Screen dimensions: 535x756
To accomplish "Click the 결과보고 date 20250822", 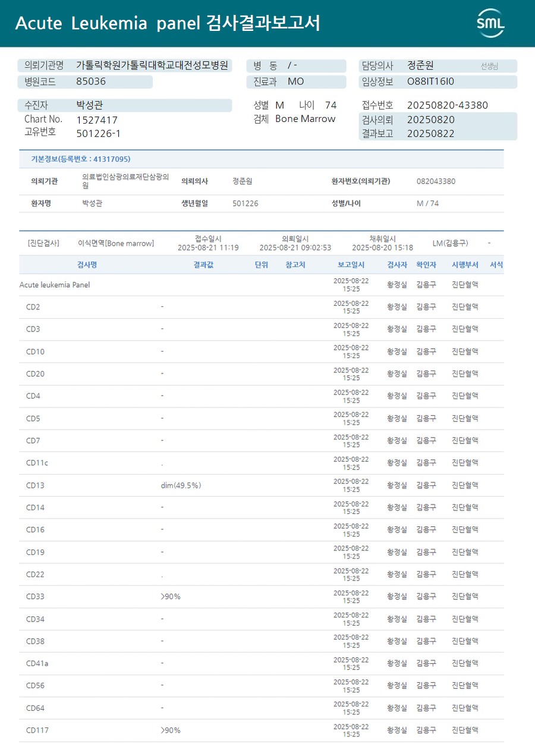I will [430, 133].
